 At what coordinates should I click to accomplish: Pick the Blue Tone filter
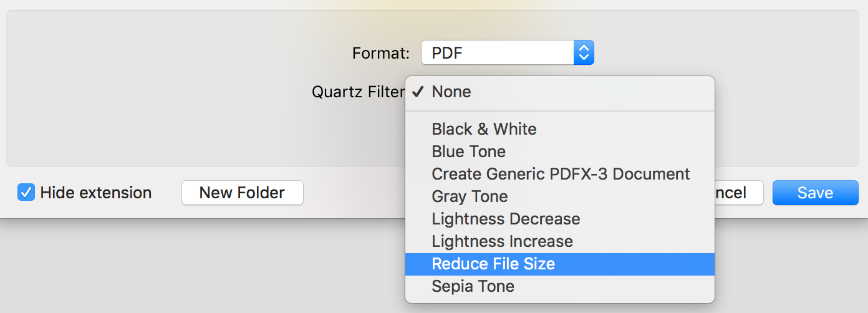pyautogui.click(x=468, y=152)
